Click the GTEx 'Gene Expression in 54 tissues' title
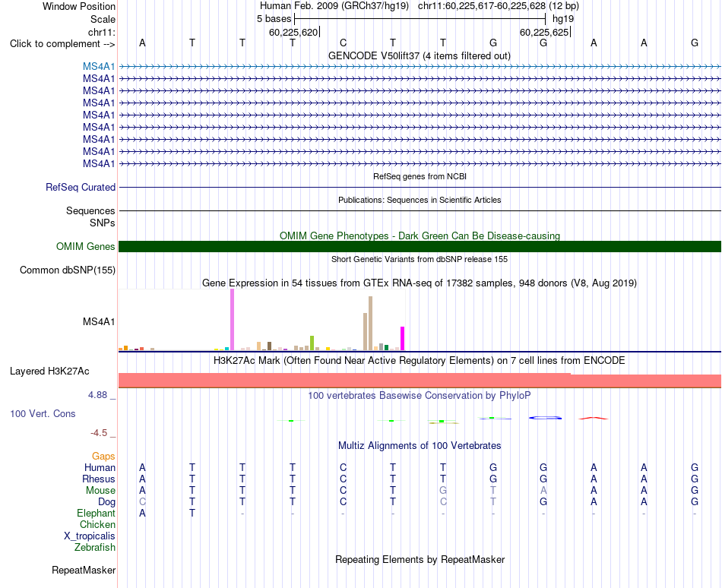This screenshot has width=722, height=588. [420, 283]
